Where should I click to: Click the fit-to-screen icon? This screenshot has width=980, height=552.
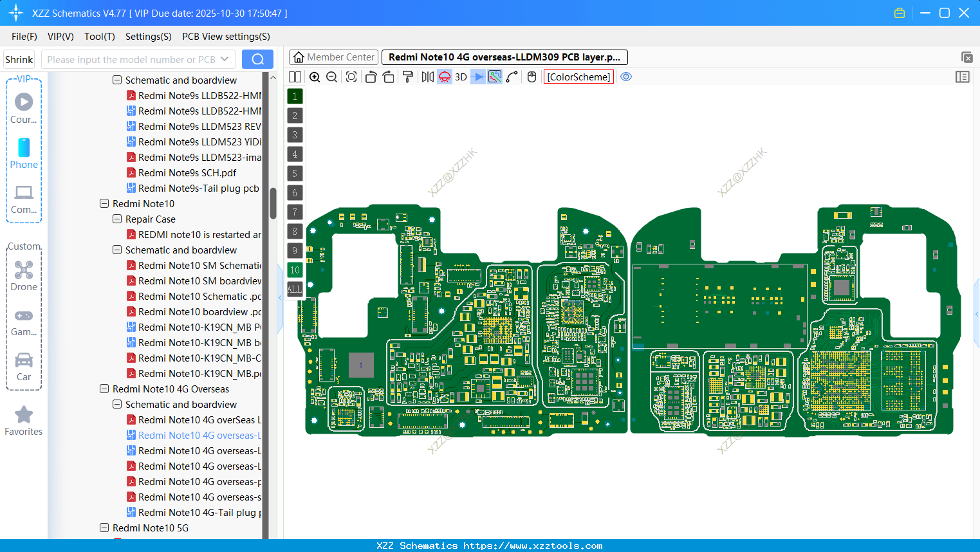coord(351,77)
